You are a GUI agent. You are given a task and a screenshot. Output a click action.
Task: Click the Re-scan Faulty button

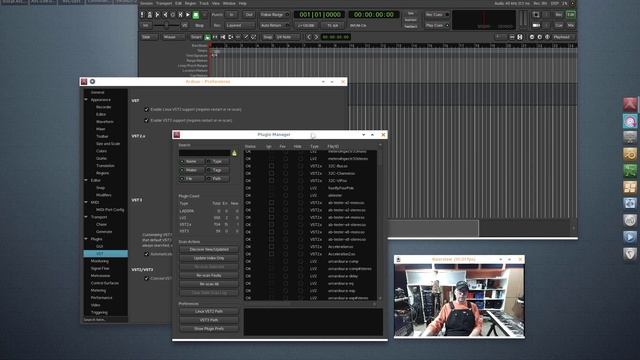209,276
